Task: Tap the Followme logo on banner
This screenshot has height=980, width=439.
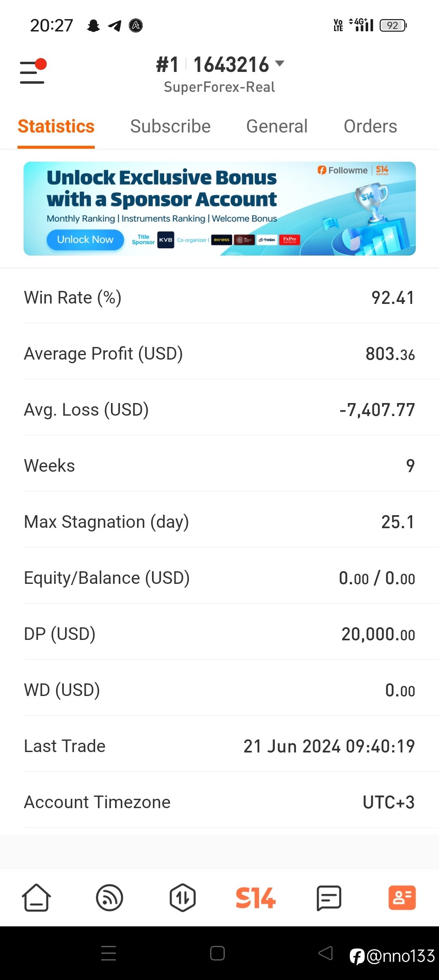Action: coord(342,170)
